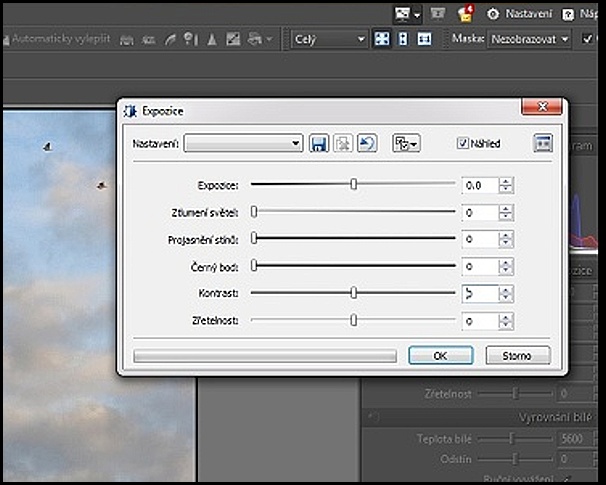The height and width of the screenshot is (485, 606).
Task: Select the first zoom-fit icon after Celý
Action: point(382,39)
